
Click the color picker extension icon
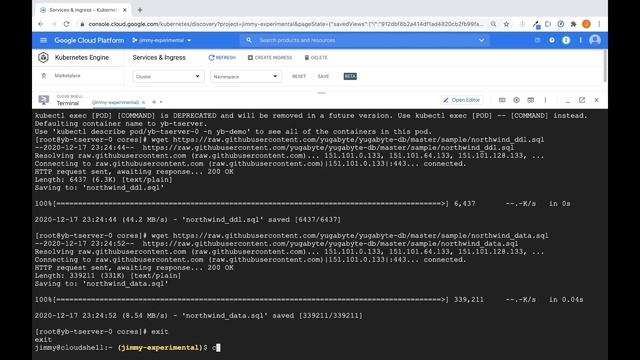[x=536, y=24]
